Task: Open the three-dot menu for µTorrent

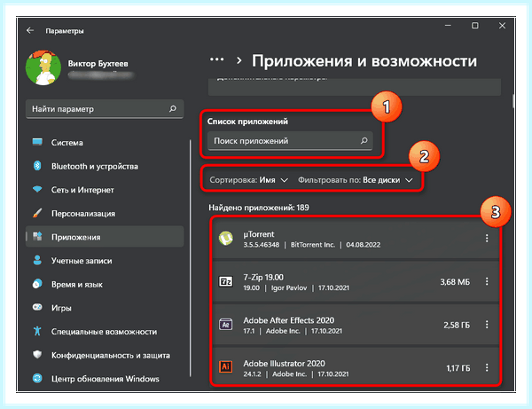Action: click(487, 239)
